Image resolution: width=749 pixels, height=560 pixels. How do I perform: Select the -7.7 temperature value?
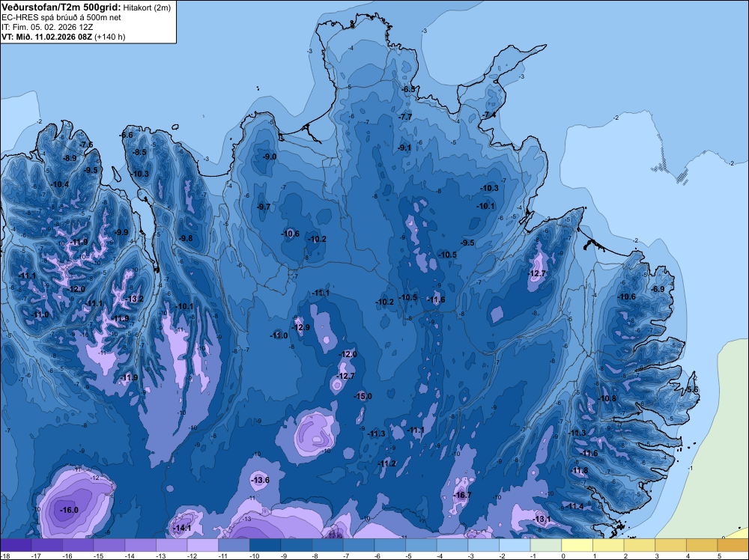(405, 117)
